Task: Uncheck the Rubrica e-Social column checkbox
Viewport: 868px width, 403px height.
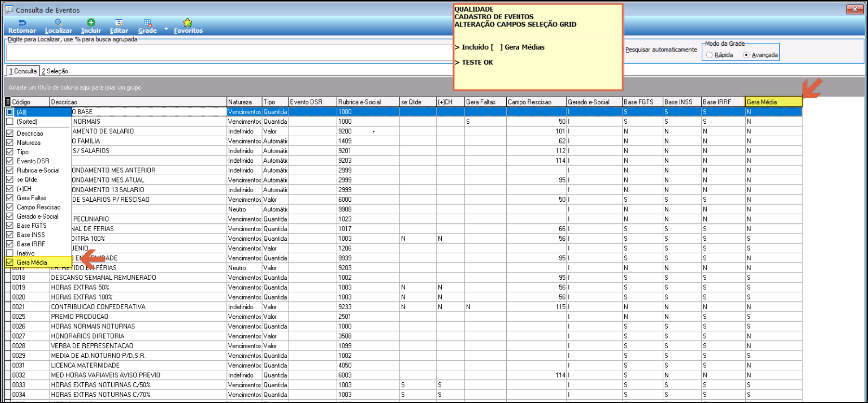Action: coord(10,170)
